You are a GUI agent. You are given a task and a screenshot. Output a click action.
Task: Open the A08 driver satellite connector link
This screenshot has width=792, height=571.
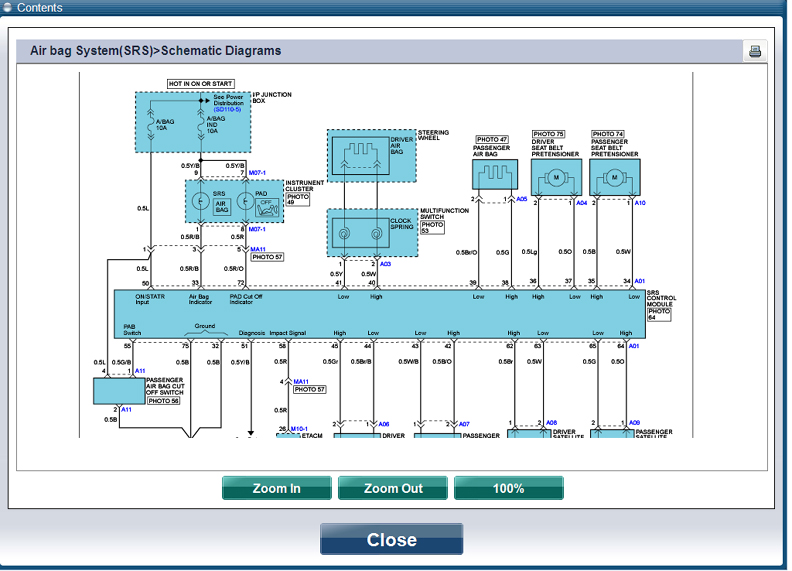[x=552, y=423]
